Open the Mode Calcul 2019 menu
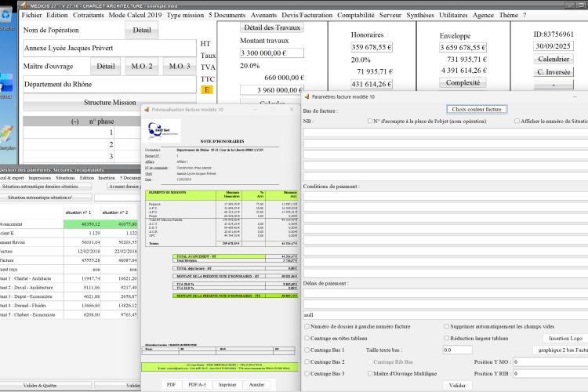Screen dimensions: 588x392 [135, 15]
